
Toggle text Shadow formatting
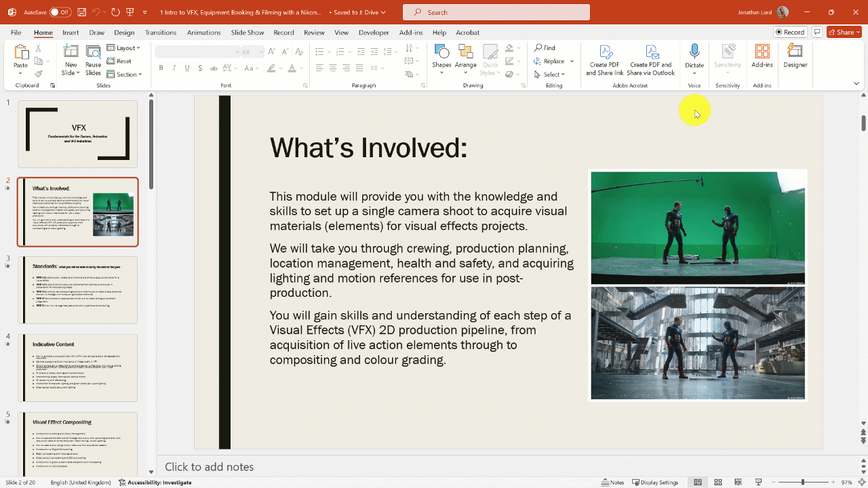[x=200, y=68]
